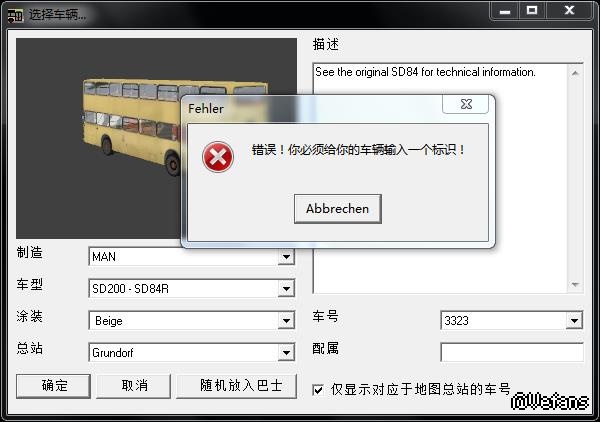Click the 取消 button

[x=134, y=386]
